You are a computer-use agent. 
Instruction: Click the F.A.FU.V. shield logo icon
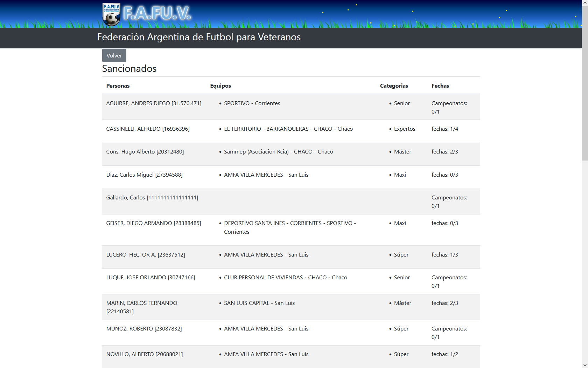click(x=111, y=14)
